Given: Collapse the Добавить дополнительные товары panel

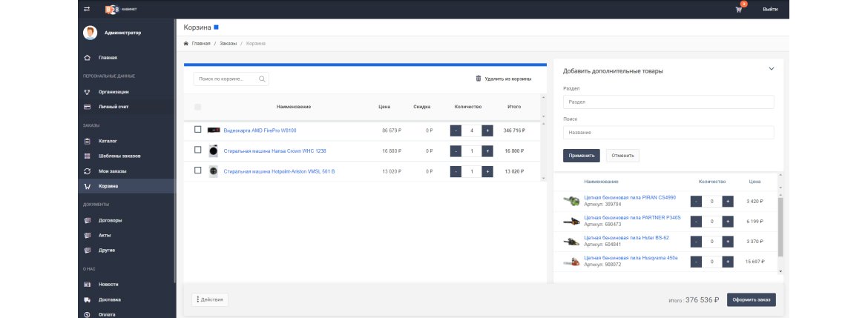Looking at the screenshot, I should click(x=771, y=69).
